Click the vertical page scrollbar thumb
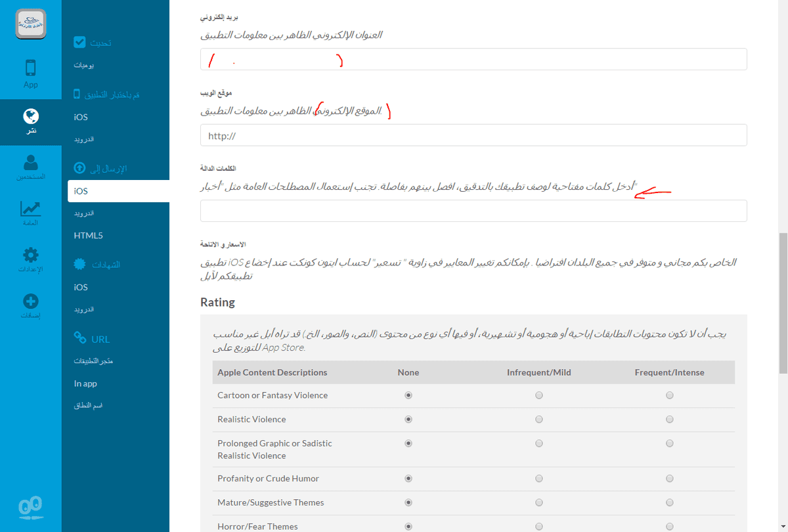Image resolution: width=788 pixels, height=532 pixels. pos(783,302)
